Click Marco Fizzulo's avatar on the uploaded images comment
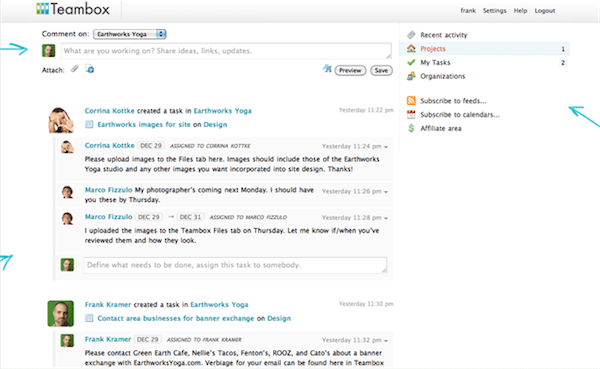This screenshot has height=369, width=600. pyautogui.click(x=67, y=219)
